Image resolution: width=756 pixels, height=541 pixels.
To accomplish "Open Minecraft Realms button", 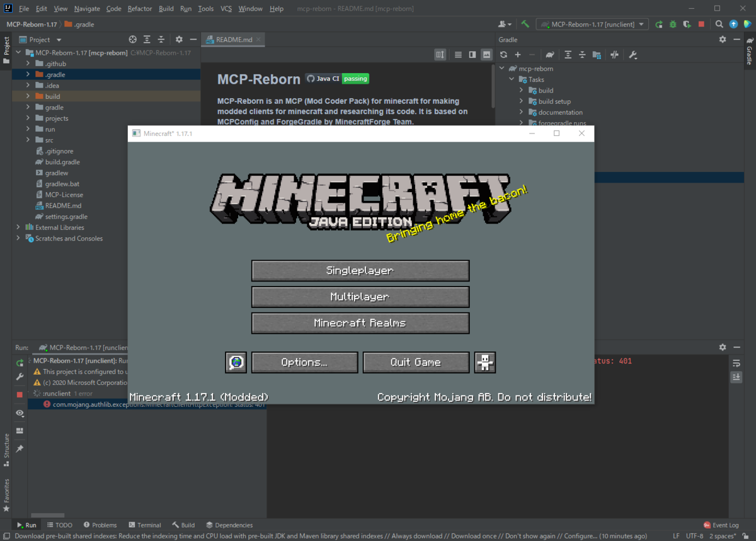I will pos(360,323).
